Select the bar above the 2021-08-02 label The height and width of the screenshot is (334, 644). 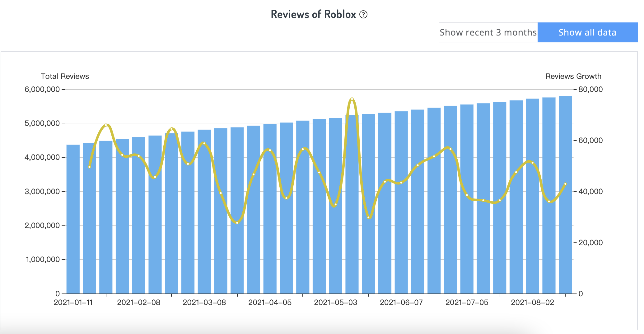tap(533, 218)
